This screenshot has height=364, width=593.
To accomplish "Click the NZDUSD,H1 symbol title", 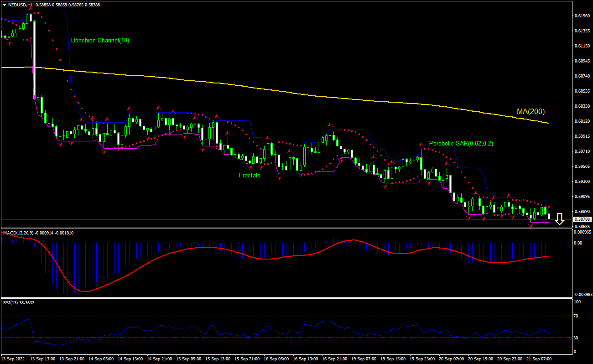I will pos(21,5).
